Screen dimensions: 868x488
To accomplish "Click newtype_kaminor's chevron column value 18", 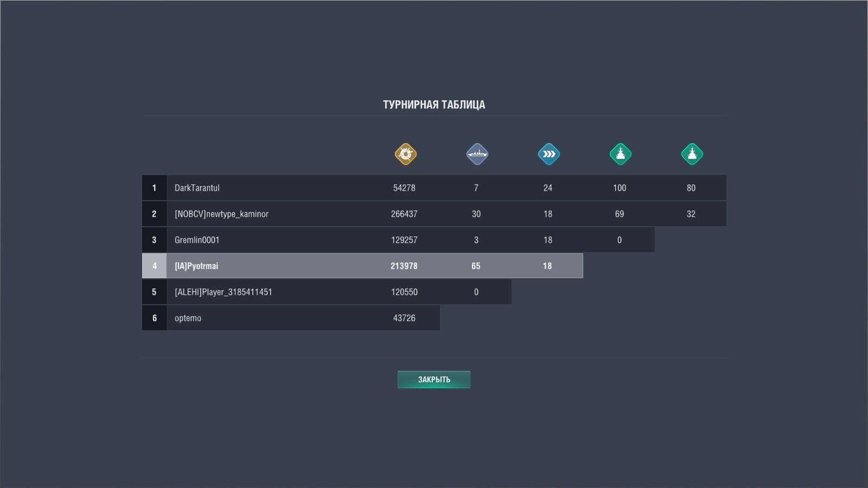I will tap(548, 214).
